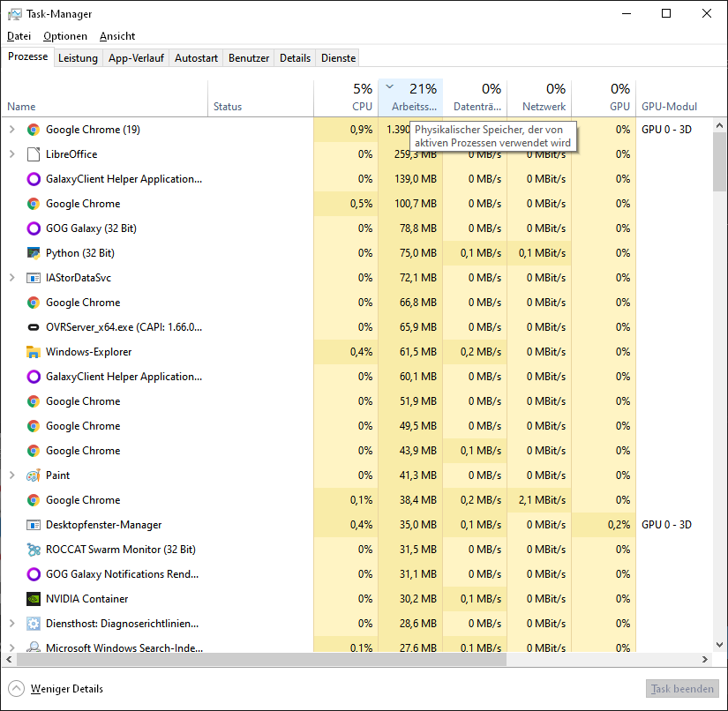This screenshot has width=728, height=711.
Task: Click Chrome icon of 49,5 MB process
Action: tap(33, 426)
